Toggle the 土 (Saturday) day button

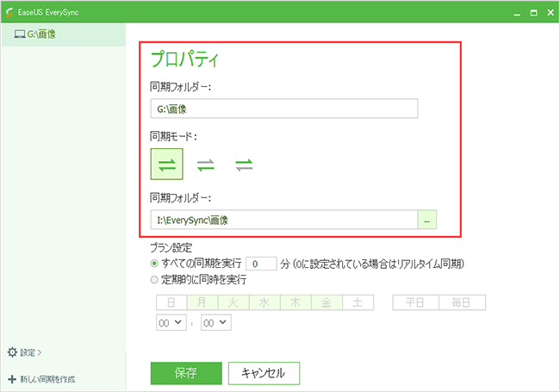(358, 302)
